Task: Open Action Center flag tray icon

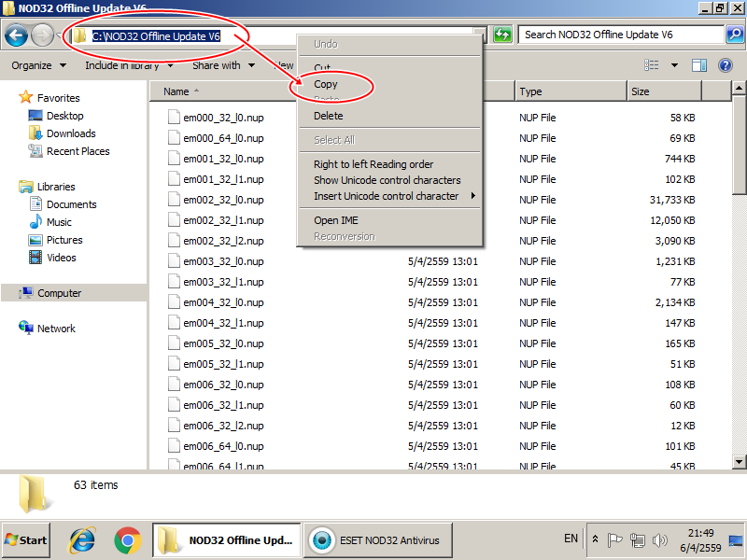Action: 614,540
